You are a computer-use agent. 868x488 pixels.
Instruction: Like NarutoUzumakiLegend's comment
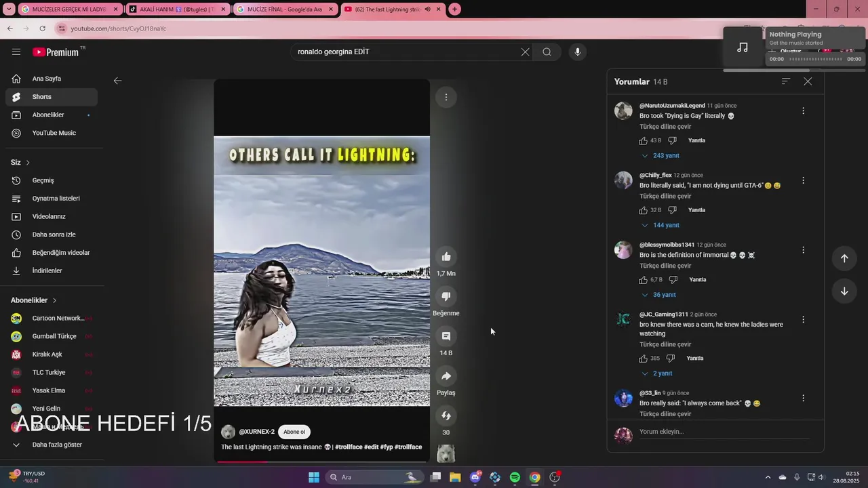[643, 140]
